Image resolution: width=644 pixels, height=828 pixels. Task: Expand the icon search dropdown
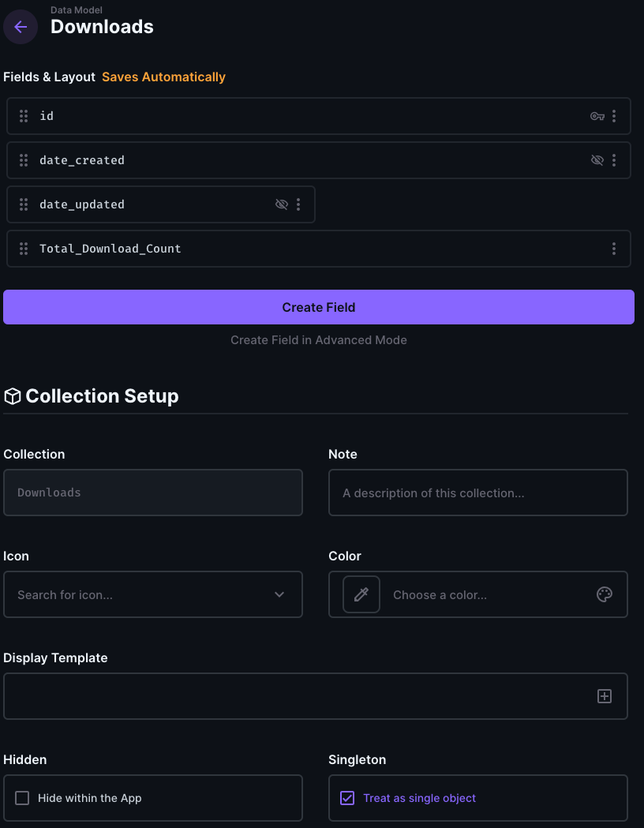pyautogui.click(x=279, y=594)
